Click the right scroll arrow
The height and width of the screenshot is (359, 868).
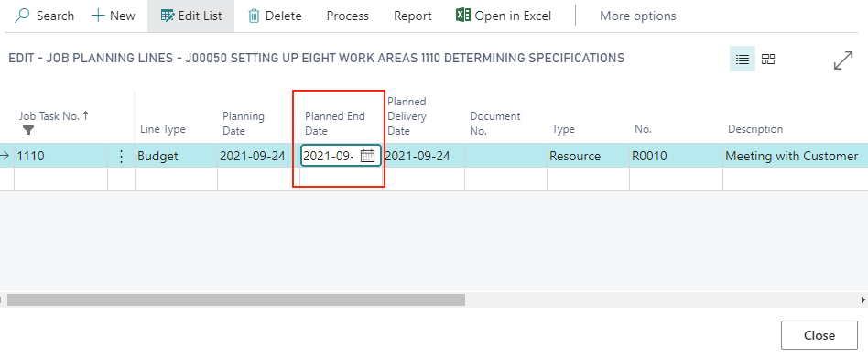863,299
